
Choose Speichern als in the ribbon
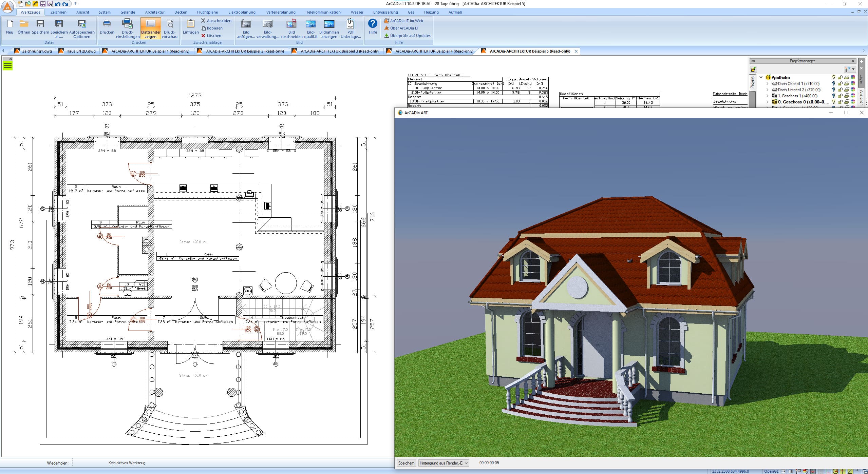click(59, 29)
